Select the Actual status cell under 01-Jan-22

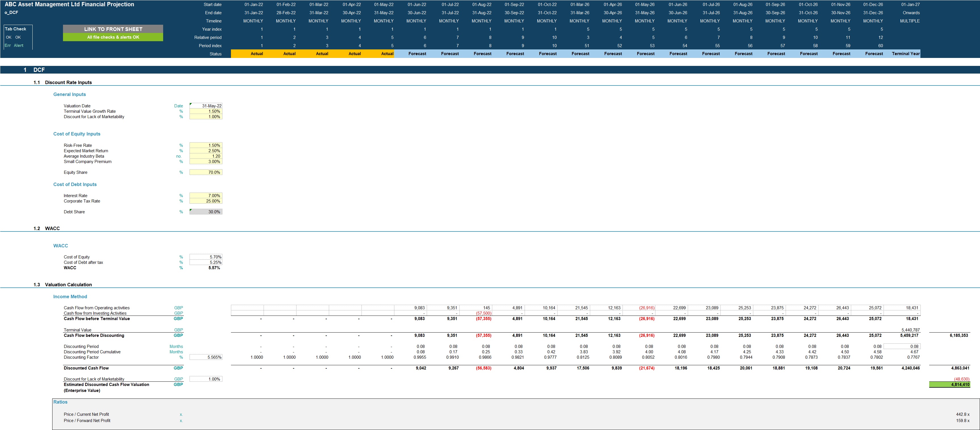click(247, 54)
